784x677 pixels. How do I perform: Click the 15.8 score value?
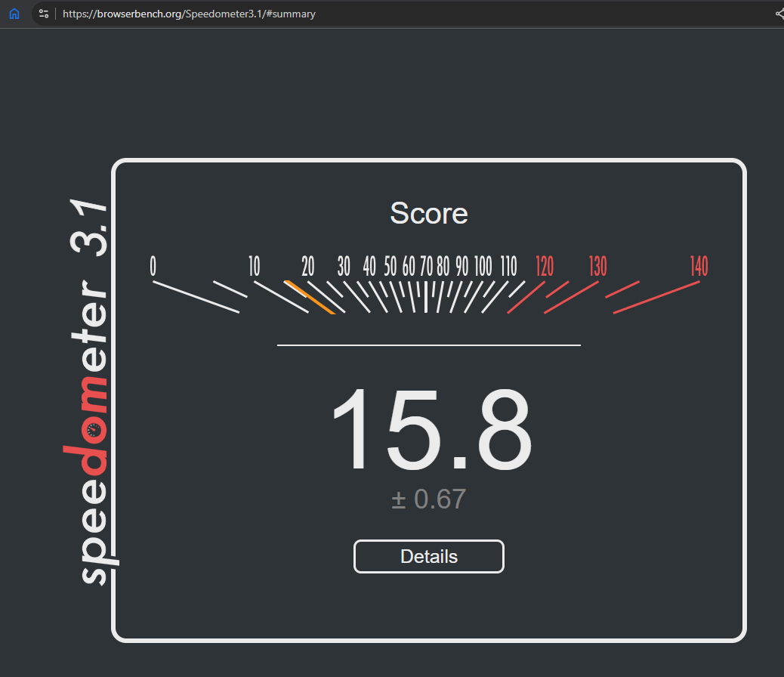click(x=431, y=429)
